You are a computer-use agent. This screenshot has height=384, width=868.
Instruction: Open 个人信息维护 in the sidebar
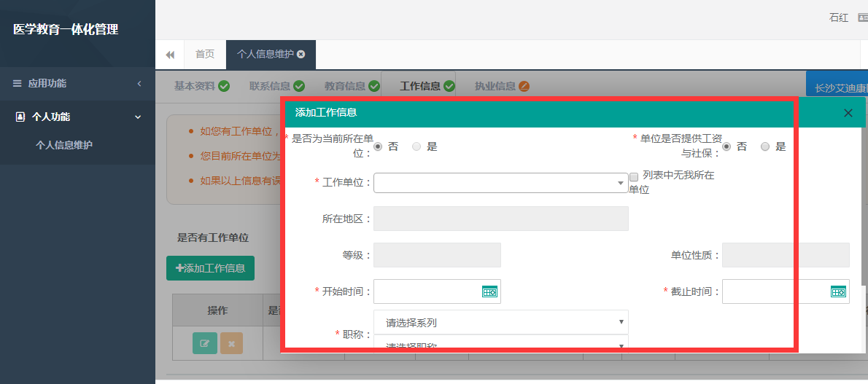(x=64, y=145)
